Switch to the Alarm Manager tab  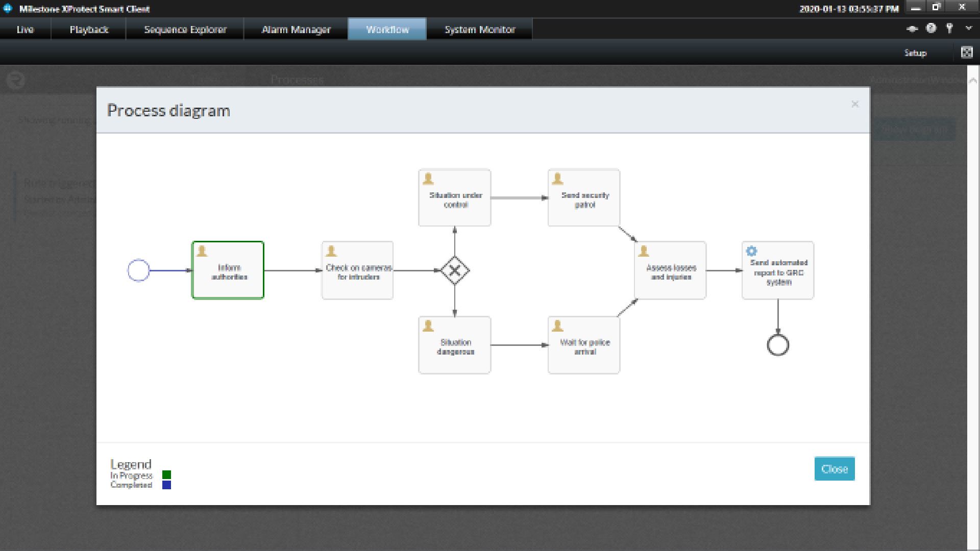pos(296,30)
